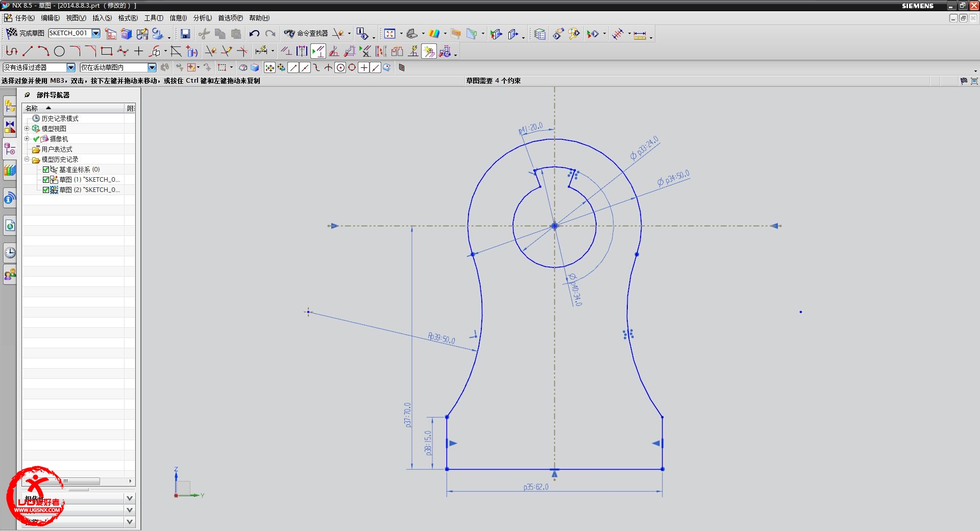Open the Roles sidebar tab with people icon
The image size is (980, 531).
click(x=10, y=275)
